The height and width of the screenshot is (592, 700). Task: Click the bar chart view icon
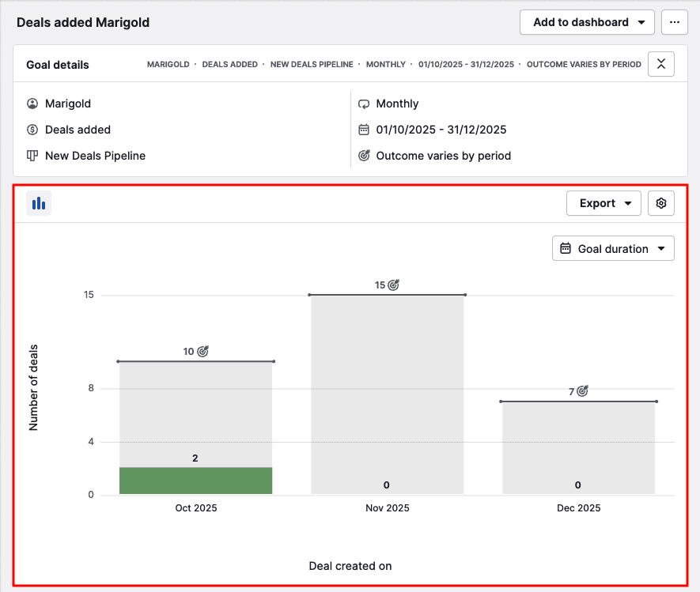click(x=38, y=203)
